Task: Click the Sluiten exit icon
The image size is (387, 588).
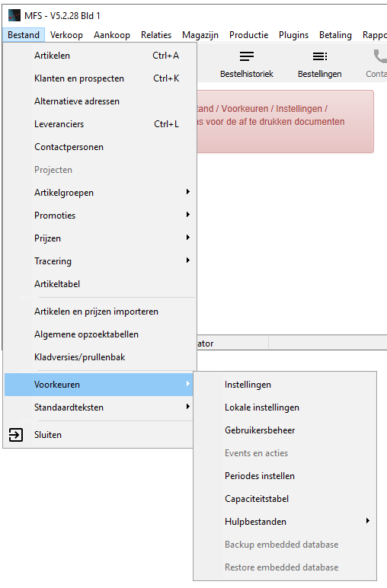Action: [x=16, y=435]
